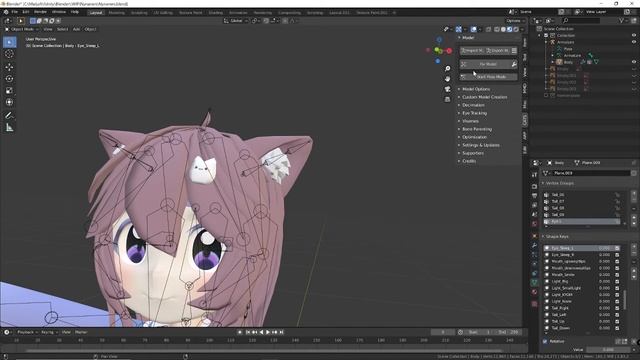Select the Rotate tool
The width and height of the screenshot is (640, 360).
tap(9, 79)
